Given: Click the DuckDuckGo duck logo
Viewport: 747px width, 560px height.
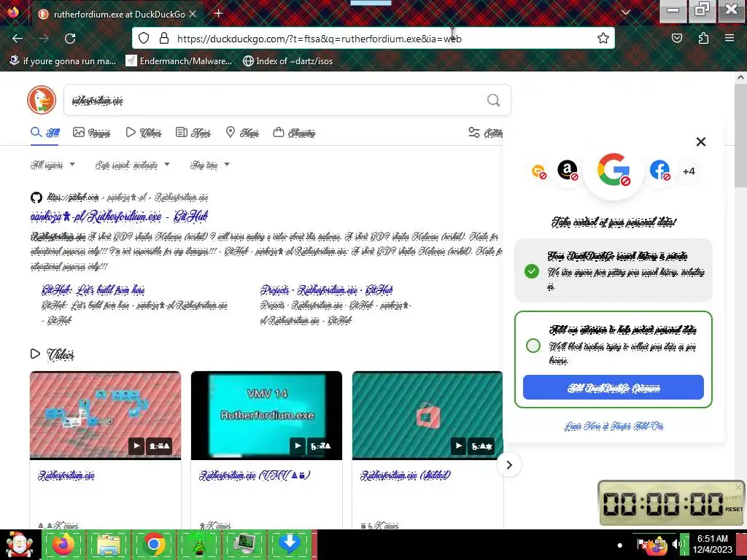Looking at the screenshot, I should point(42,100).
